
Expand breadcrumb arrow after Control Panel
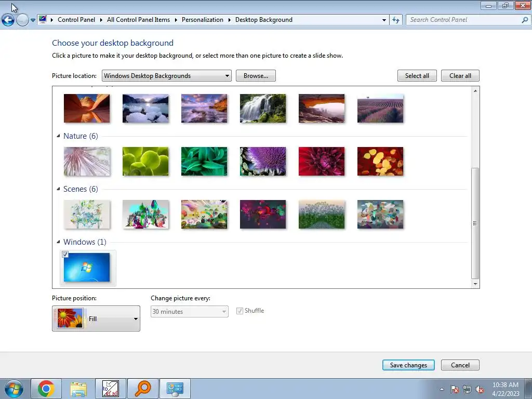coord(101,20)
